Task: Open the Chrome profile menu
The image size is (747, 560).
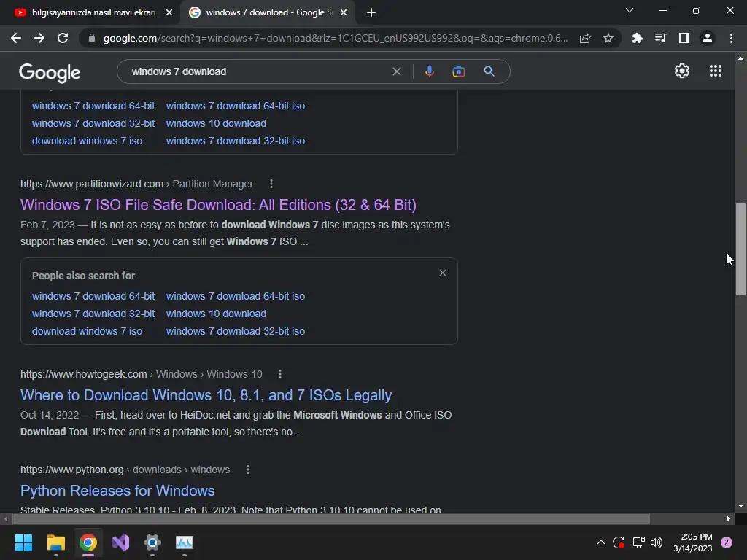Action: pyautogui.click(x=708, y=38)
